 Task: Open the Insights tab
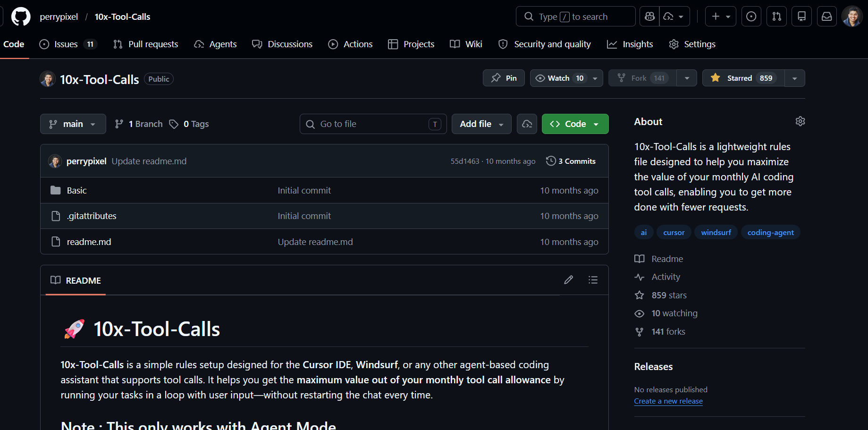[630, 44]
